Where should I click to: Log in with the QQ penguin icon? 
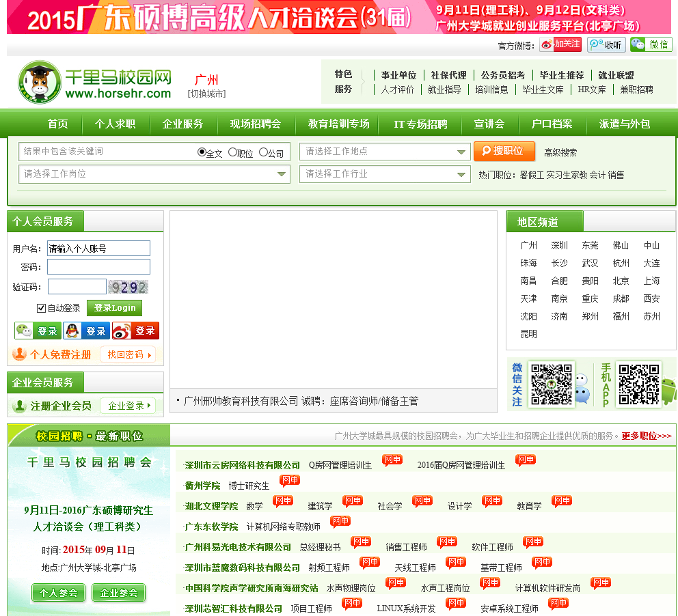87,331
